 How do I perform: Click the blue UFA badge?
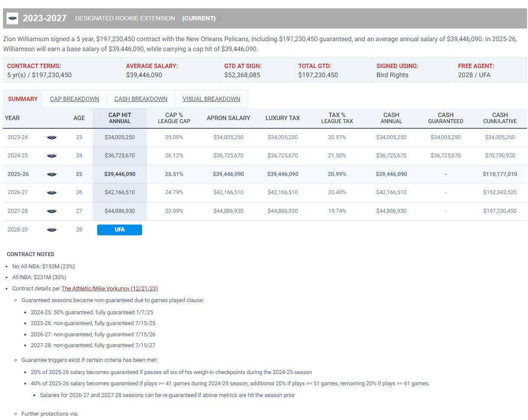(x=120, y=230)
